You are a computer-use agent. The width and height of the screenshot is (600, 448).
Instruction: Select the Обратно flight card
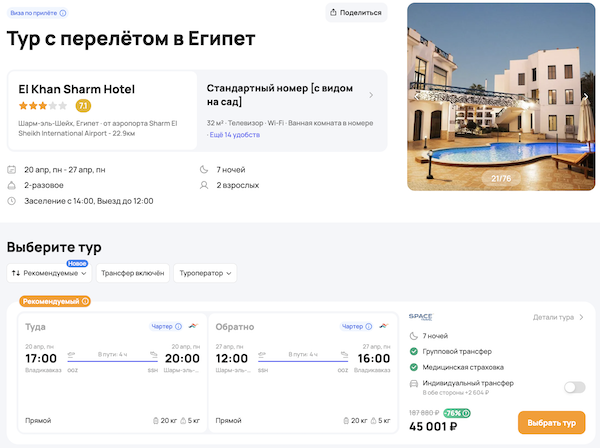(x=302, y=372)
